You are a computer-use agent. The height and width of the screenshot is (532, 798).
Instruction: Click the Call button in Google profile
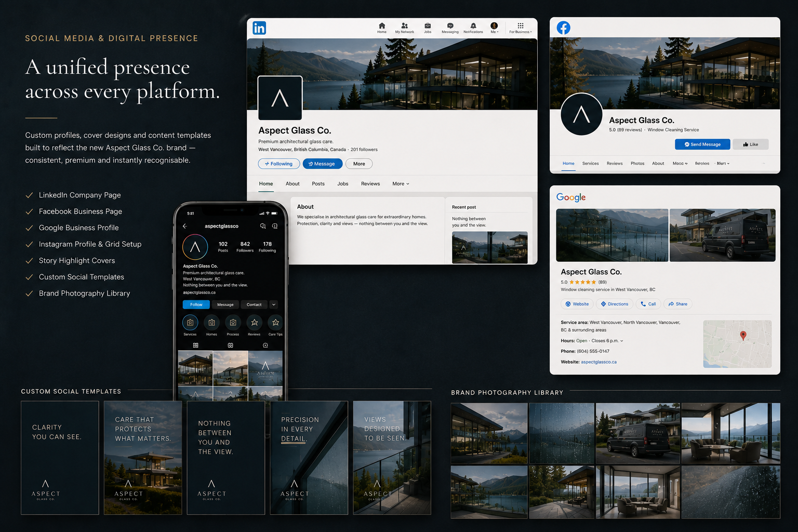tap(648, 304)
